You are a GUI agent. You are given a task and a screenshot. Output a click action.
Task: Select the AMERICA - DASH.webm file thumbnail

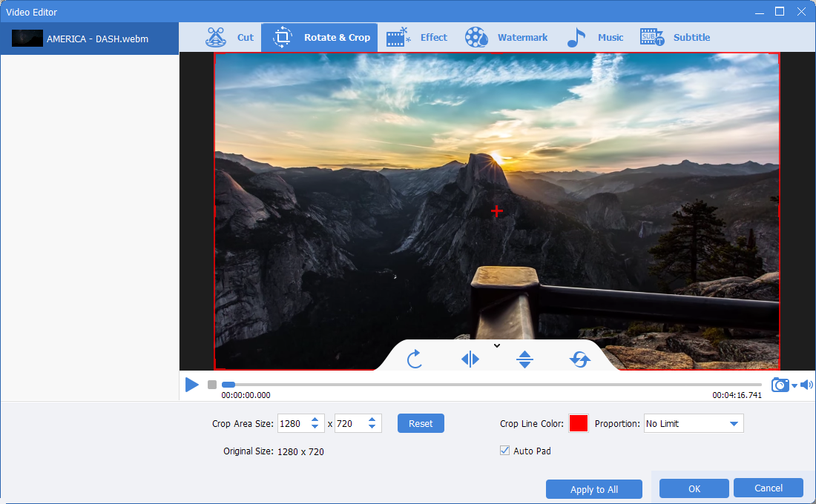click(27, 39)
